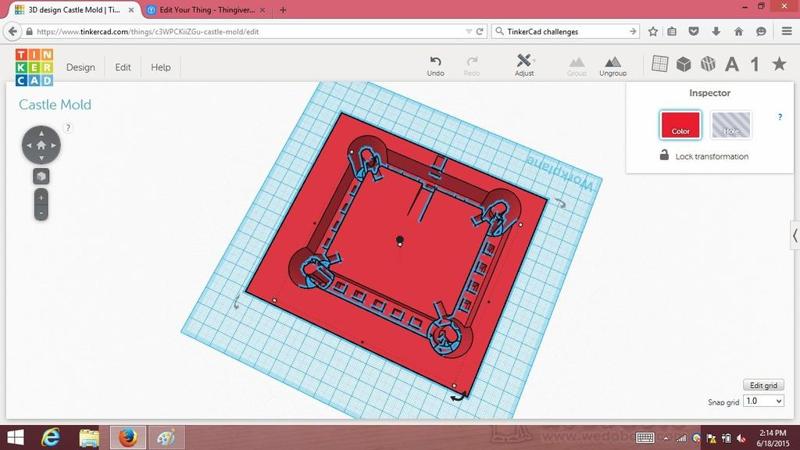Click the tinkercad.com address bar
The height and width of the screenshot is (450, 800).
(x=245, y=32)
